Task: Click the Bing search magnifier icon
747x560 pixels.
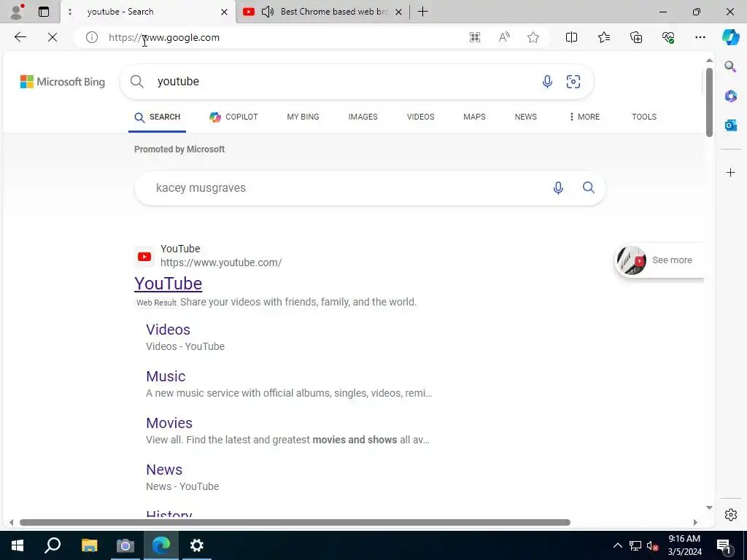Action: (x=136, y=82)
